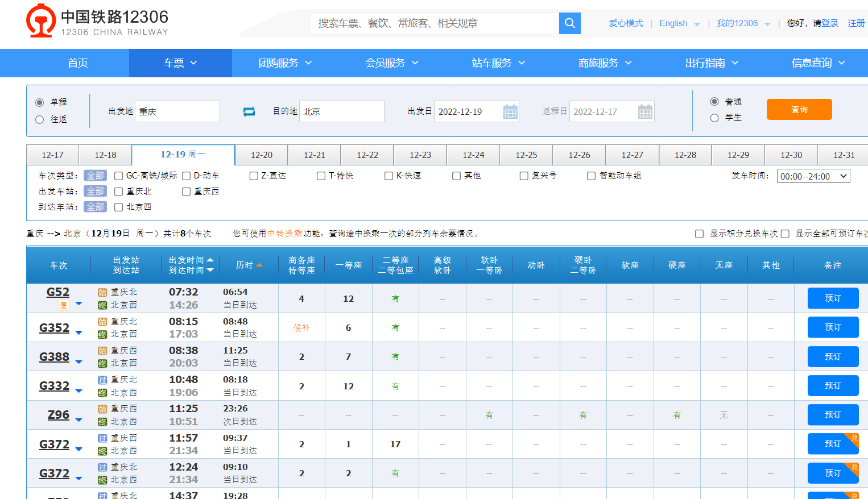Click the 复 icon under train G52

(64, 305)
